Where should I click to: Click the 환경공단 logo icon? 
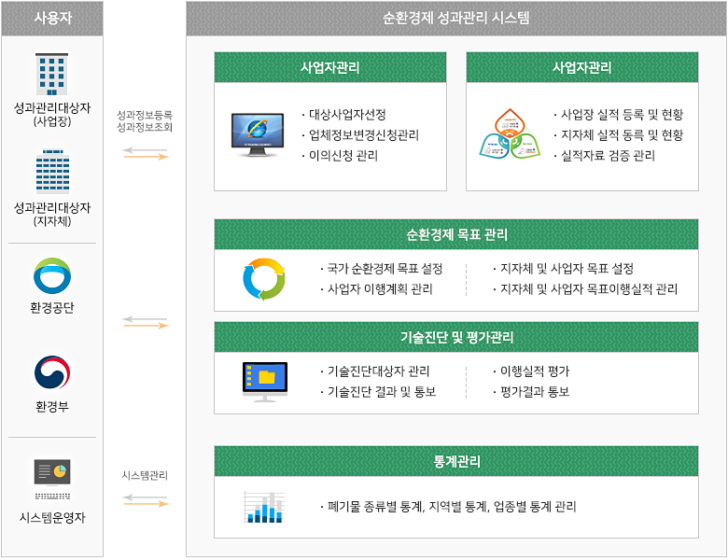[x=52, y=276]
